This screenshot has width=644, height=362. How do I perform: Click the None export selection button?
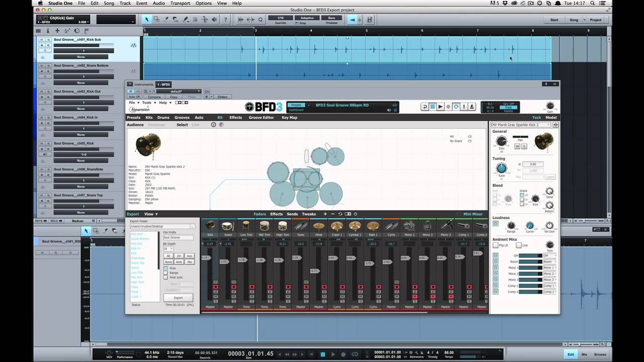[169, 262]
